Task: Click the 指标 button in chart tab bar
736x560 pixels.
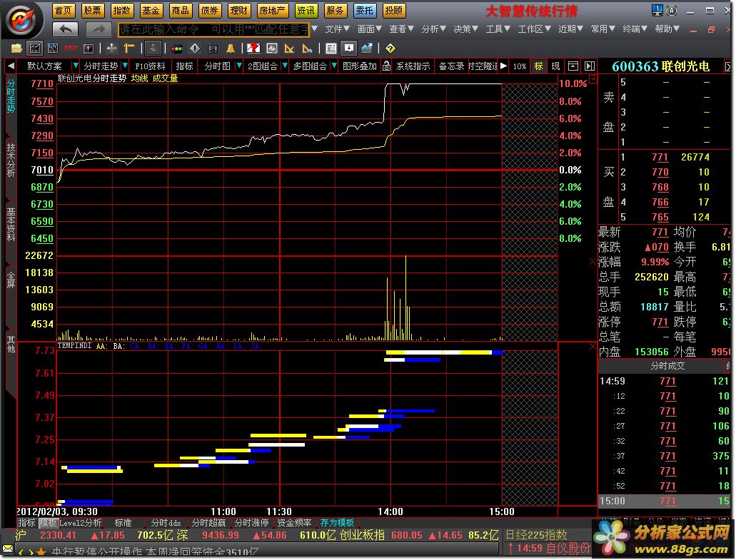Action: coord(184,66)
